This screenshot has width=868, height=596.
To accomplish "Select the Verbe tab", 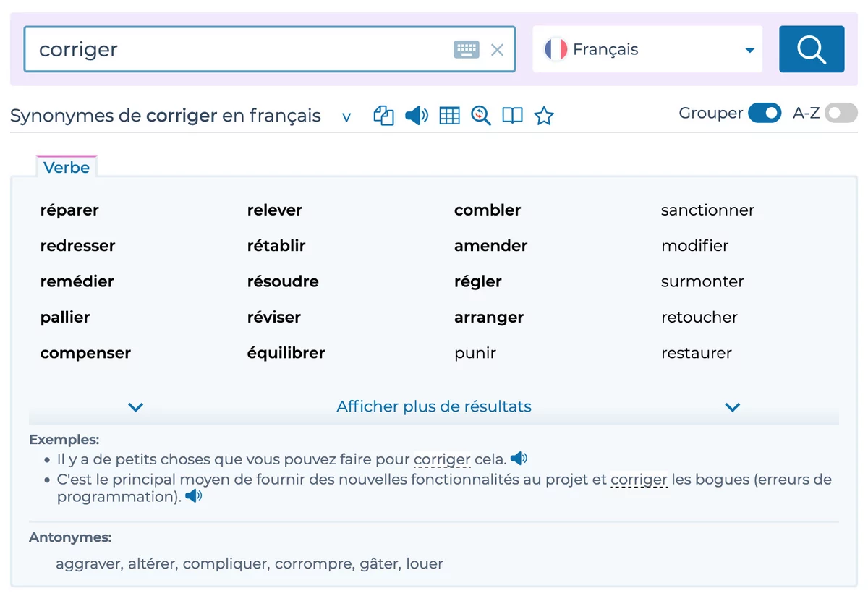I will (67, 167).
